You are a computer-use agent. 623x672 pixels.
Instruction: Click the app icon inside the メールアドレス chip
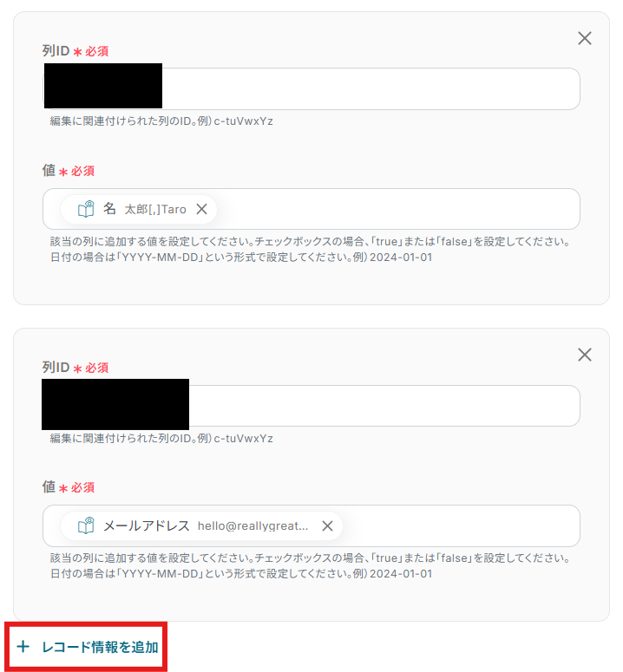pos(86,525)
